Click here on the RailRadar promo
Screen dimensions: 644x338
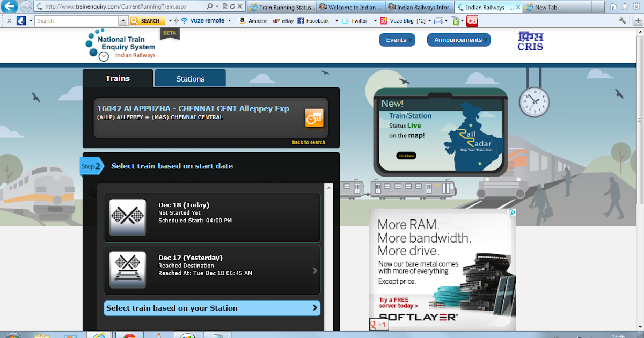(406, 155)
